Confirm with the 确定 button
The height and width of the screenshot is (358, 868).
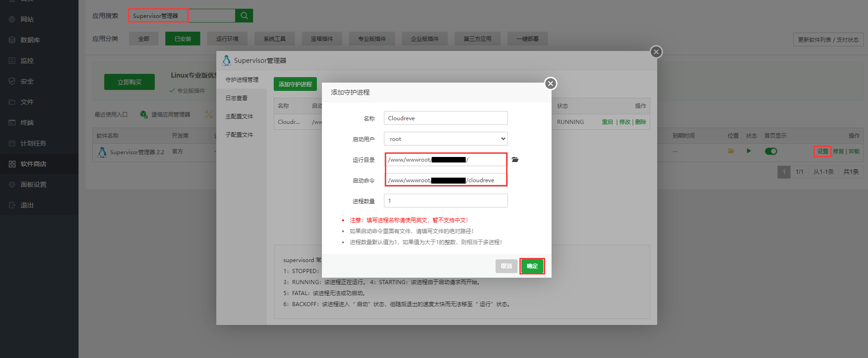pyautogui.click(x=532, y=266)
